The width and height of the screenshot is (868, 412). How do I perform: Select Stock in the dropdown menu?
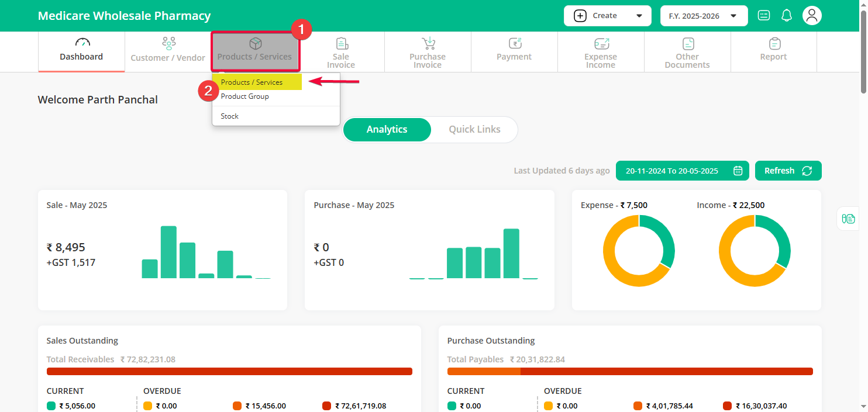pyautogui.click(x=230, y=116)
